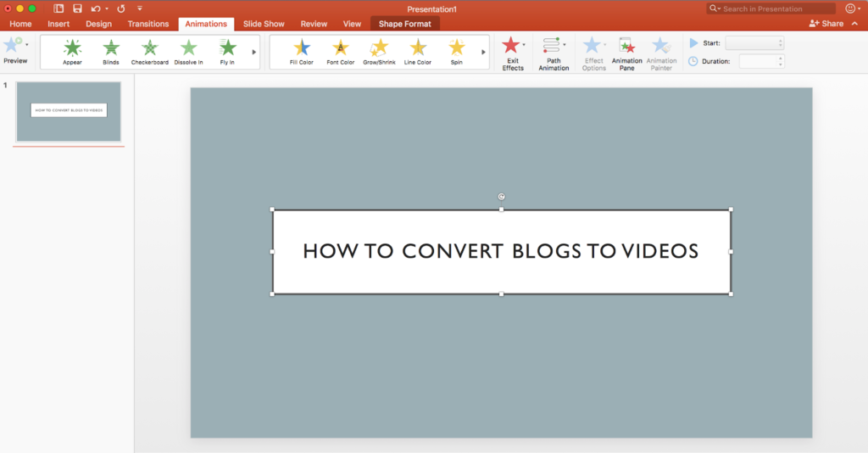
Task: Choose the Checkerboard entrance effect
Action: click(150, 51)
